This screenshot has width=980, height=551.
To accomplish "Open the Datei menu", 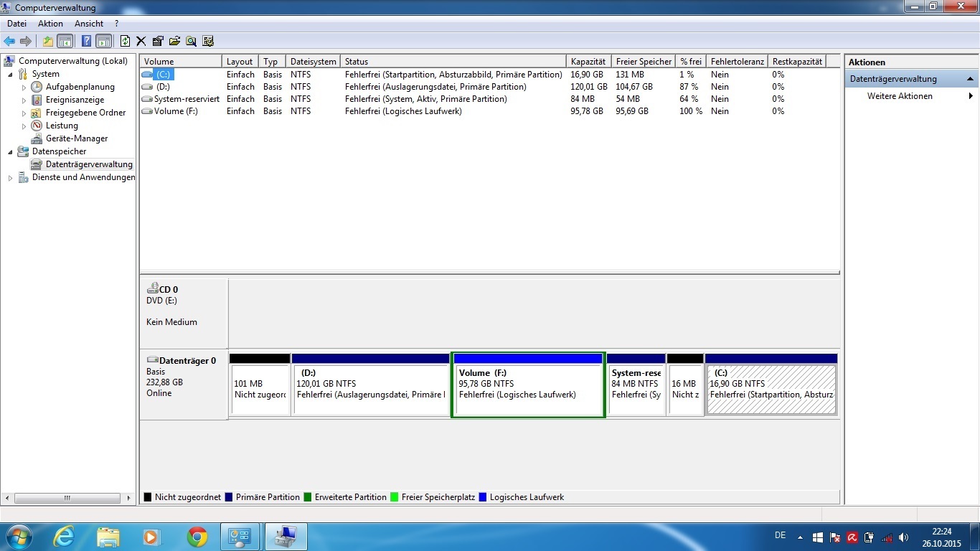I will [17, 24].
